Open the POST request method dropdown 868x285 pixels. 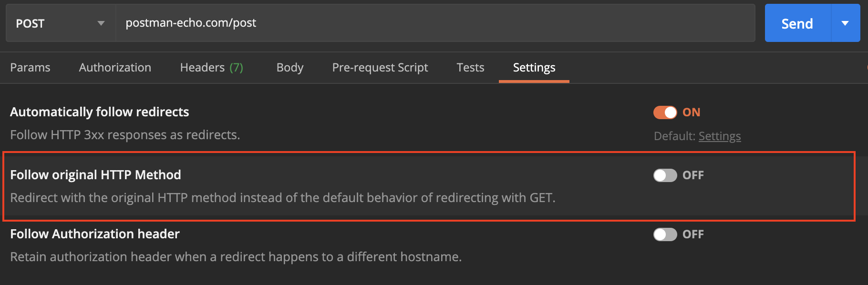[60, 22]
